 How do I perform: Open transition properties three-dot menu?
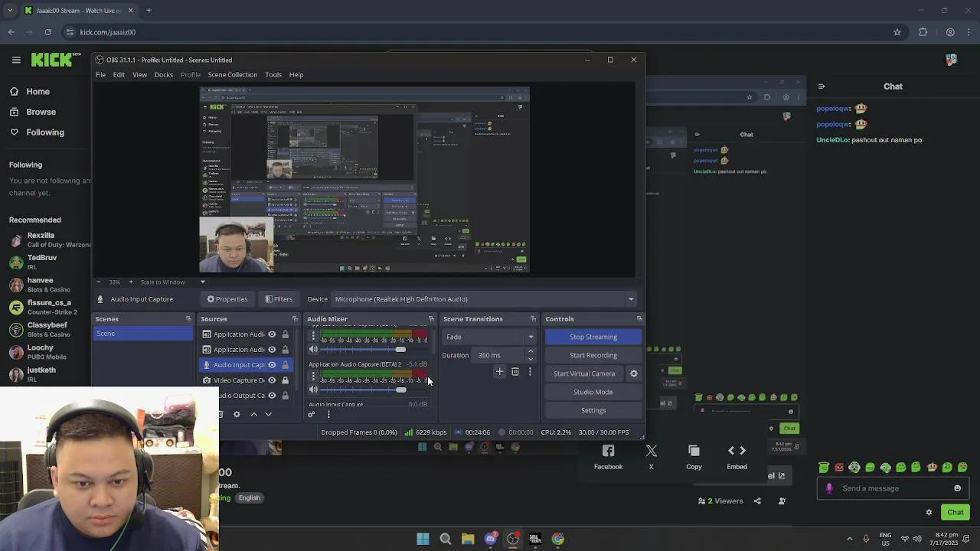tap(530, 372)
